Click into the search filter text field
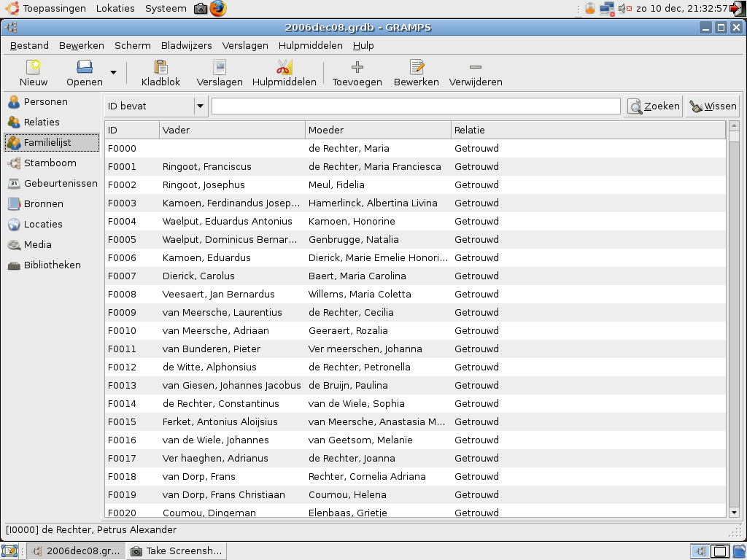 (x=416, y=106)
